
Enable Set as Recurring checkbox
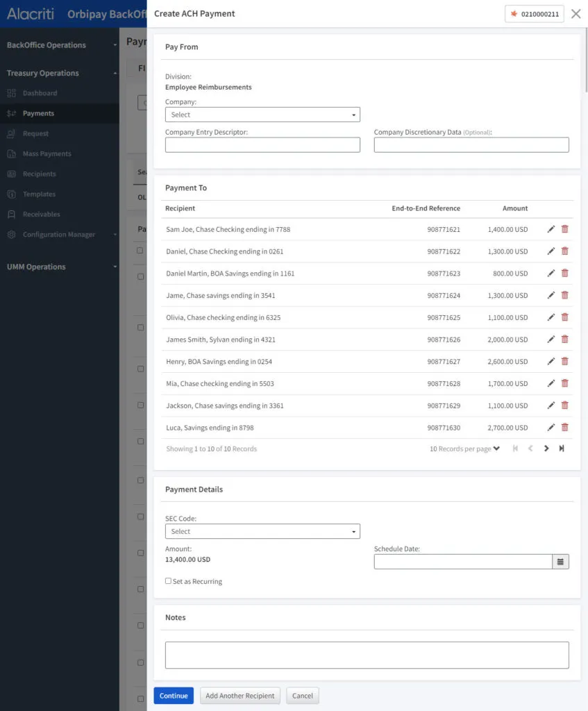coord(168,581)
